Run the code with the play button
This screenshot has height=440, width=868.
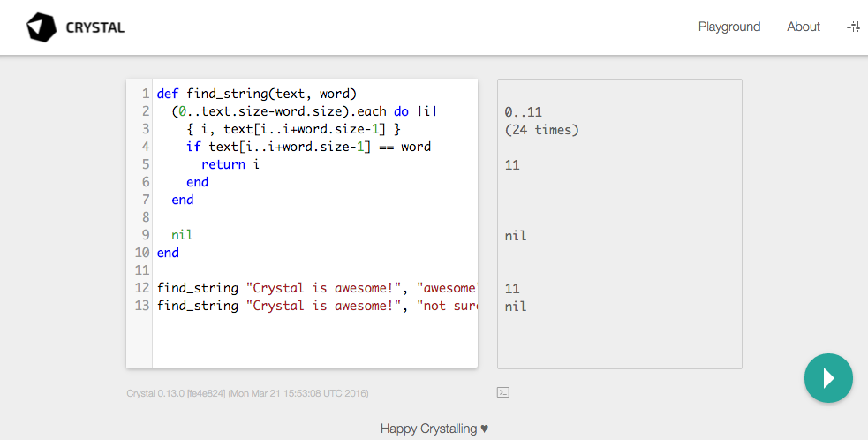(827, 378)
